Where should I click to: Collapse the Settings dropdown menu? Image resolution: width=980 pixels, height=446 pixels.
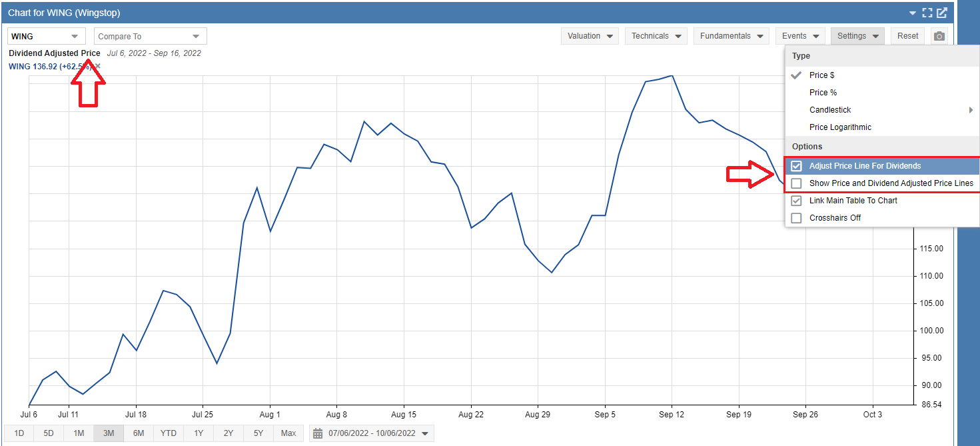click(857, 36)
